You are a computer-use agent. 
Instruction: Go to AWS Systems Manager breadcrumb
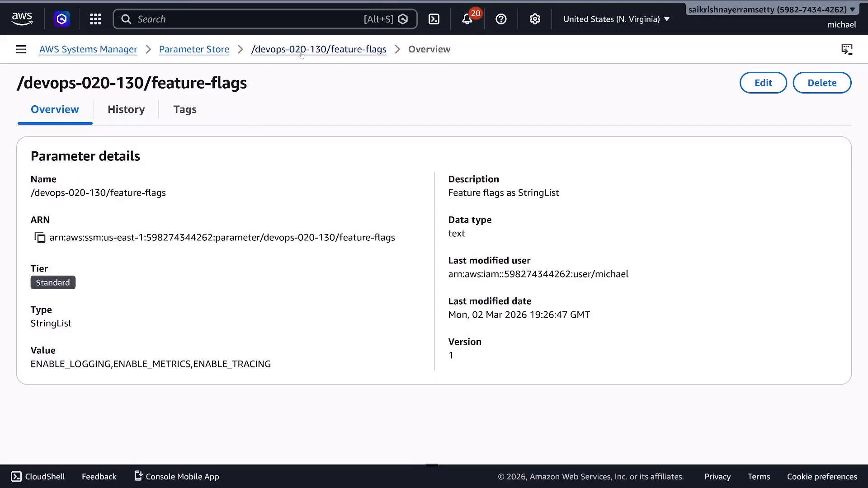point(88,49)
